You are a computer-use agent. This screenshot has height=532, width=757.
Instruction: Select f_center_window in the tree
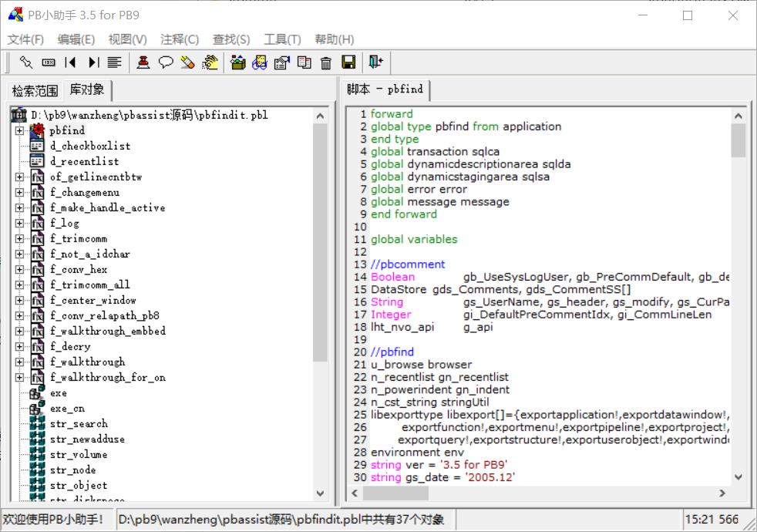pos(93,300)
